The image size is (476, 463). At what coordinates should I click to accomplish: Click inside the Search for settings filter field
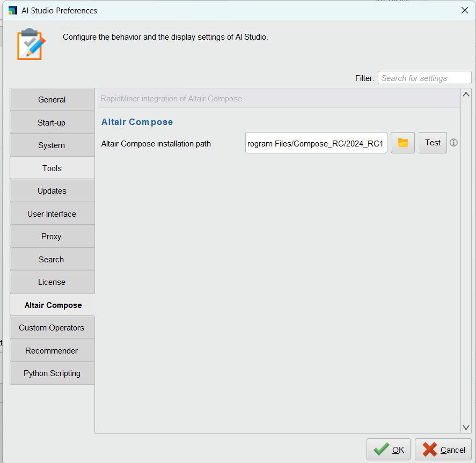(424, 77)
